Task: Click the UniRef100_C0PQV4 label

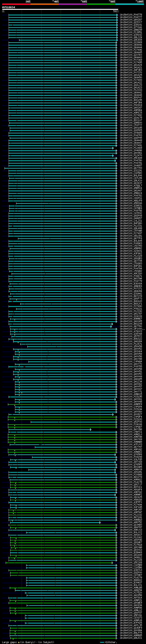Action: coord(131,407)
